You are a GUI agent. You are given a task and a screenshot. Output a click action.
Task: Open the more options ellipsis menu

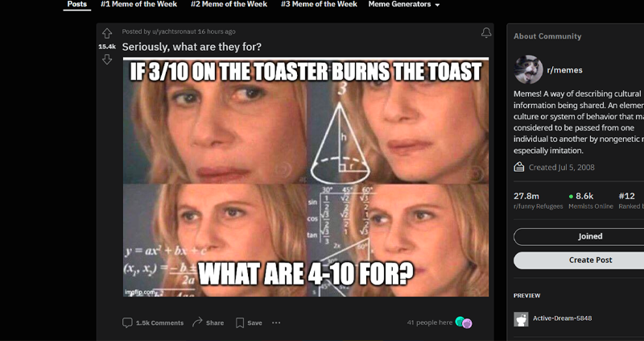coord(276,323)
